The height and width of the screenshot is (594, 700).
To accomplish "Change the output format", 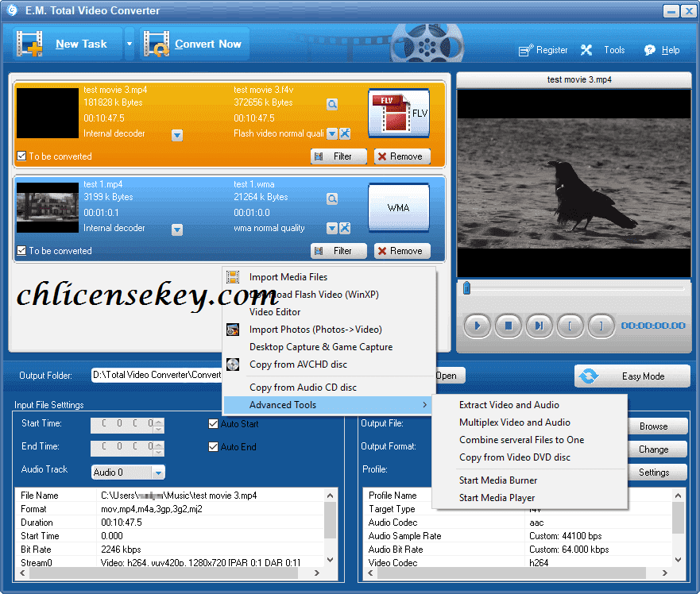I will coord(658,449).
